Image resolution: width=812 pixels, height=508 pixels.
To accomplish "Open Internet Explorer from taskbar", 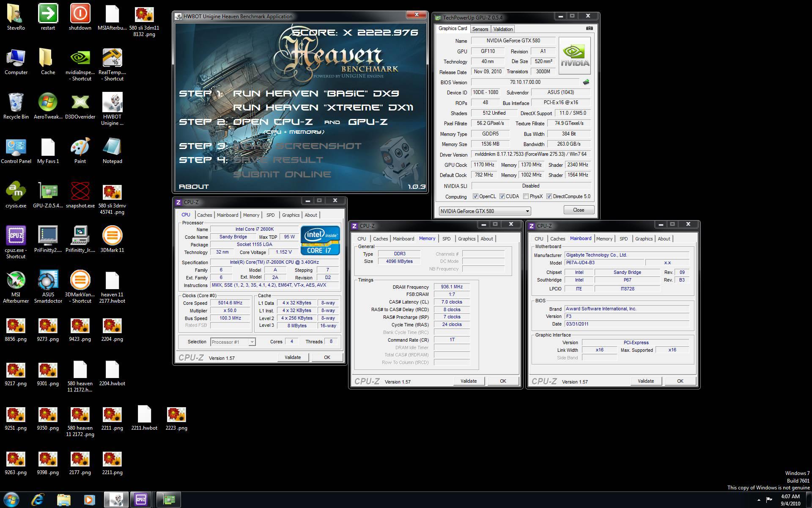I will (38, 500).
